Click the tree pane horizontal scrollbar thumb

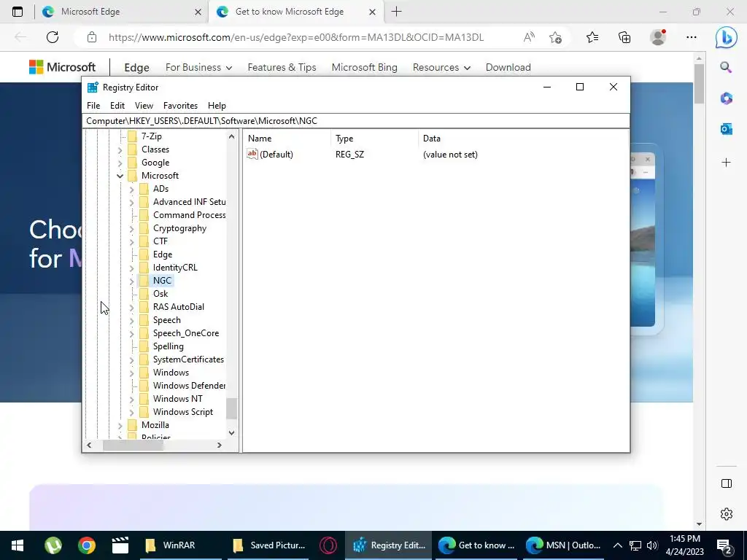[133, 446]
